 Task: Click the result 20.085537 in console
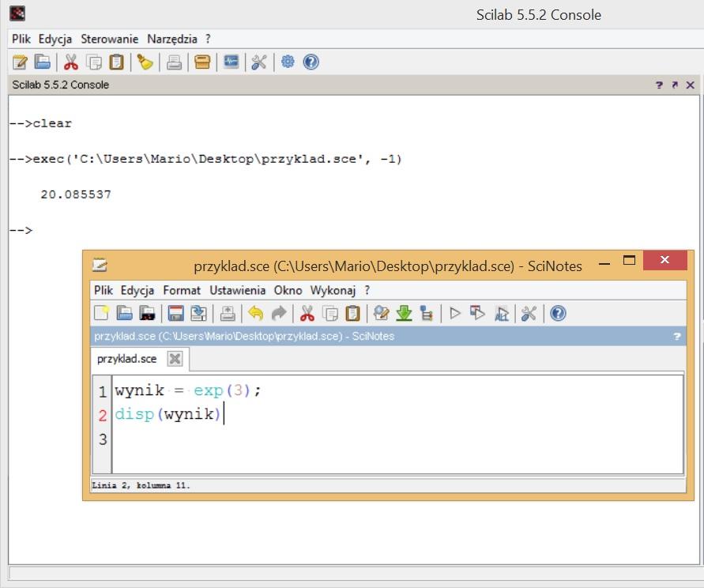76,194
